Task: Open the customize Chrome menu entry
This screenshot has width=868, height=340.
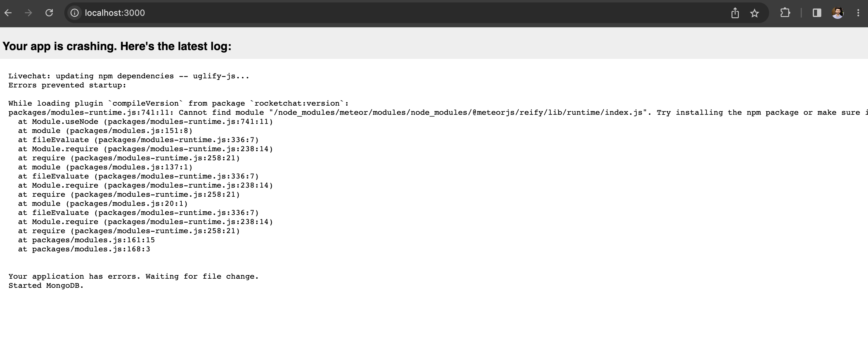Action: coord(859,13)
